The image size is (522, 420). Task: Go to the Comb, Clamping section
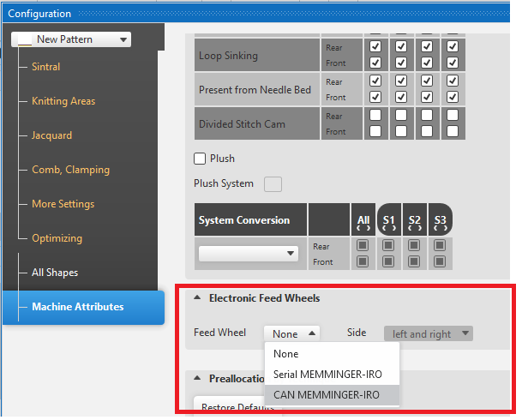70,170
